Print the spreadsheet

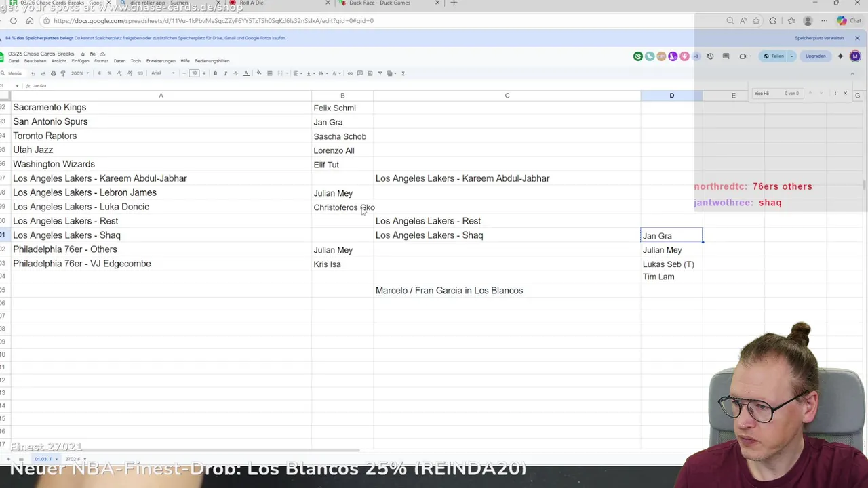click(53, 73)
